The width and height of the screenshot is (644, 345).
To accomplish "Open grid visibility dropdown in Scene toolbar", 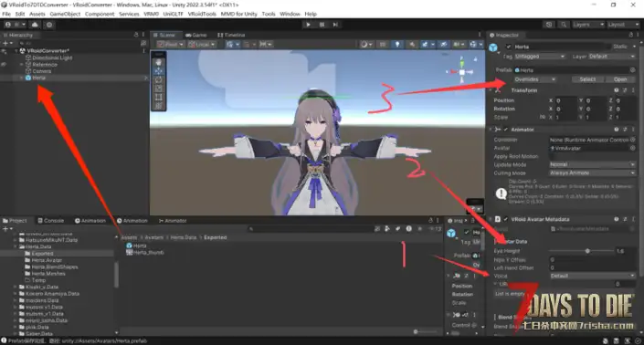I will pos(232,45).
